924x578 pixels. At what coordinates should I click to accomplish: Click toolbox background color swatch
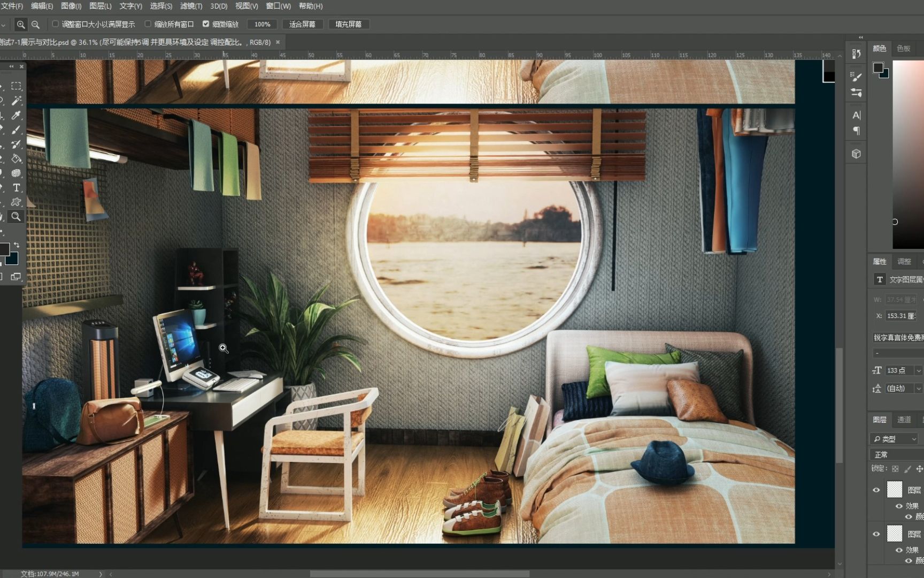pyautogui.click(x=12, y=258)
